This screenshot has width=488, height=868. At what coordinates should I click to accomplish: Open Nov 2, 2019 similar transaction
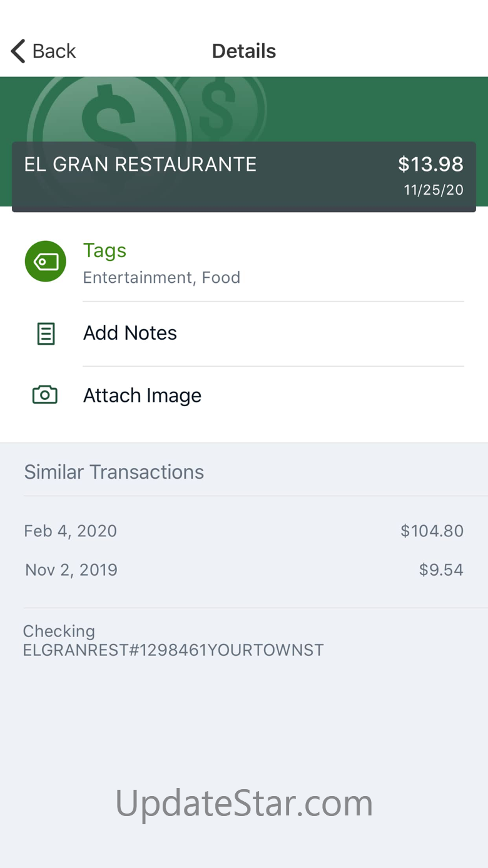click(244, 570)
